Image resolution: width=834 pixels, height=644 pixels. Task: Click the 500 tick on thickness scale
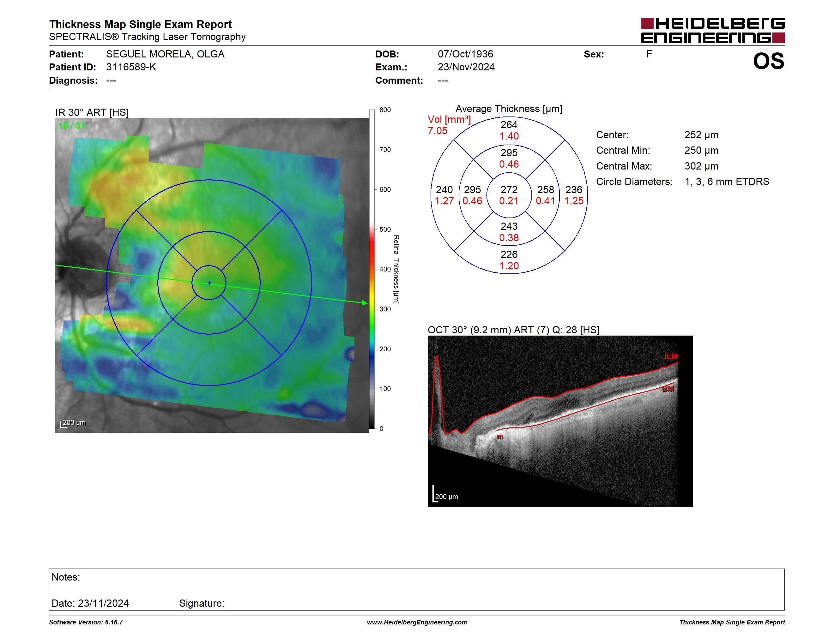tap(385, 229)
